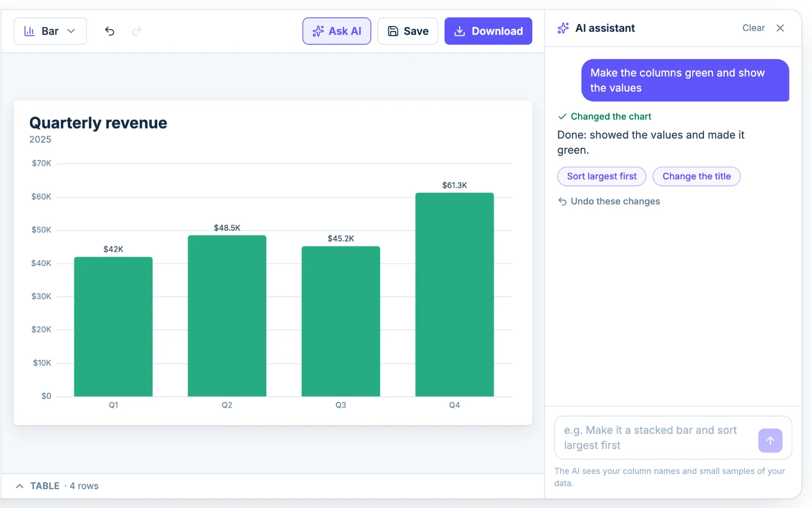Screen dimensions: 812x508
Task: Click the $61.3K value label
Action: click(x=455, y=185)
